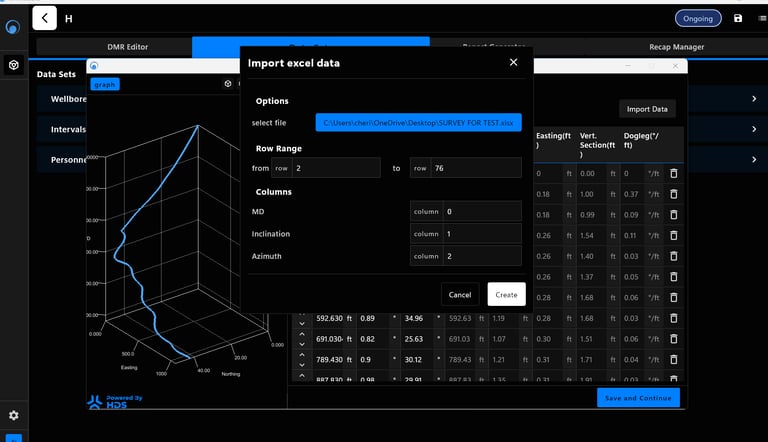This screenshot has height=442, width=768.
Task: Move the 691.030 row down
Action: (x=302, y=344)
